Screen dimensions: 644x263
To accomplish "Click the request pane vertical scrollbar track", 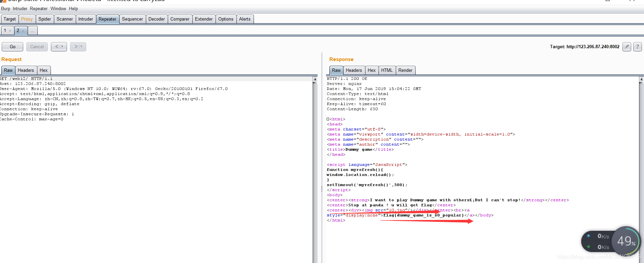I will [315, 172].
